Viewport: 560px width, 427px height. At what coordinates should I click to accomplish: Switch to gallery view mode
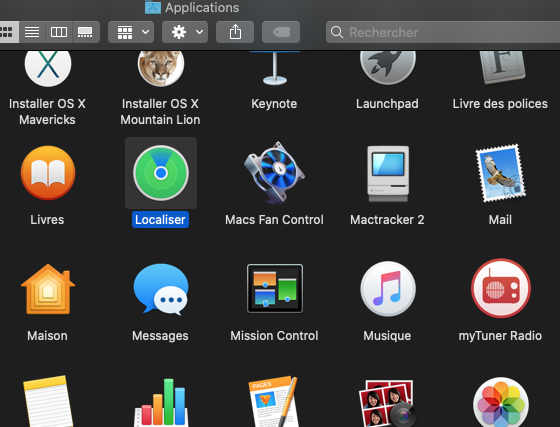(x=86, y=32)
